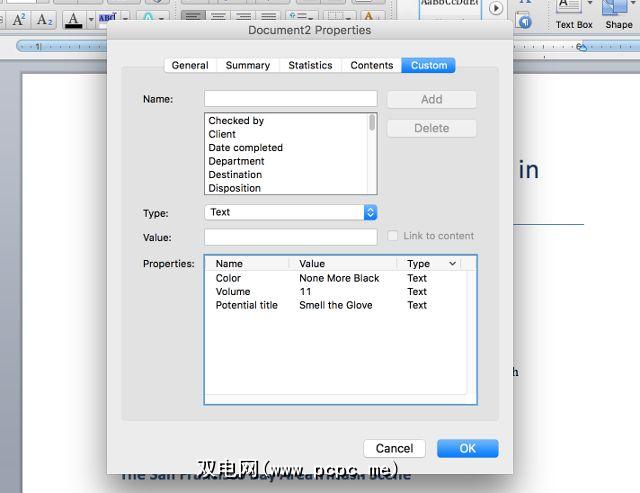Click the Superscript icon in the ribbon

pos(18,19)
